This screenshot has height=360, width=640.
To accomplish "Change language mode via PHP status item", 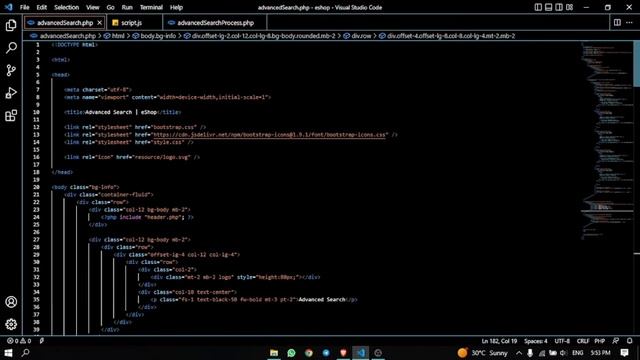I will pyautogui.click(x=600, y=341).
